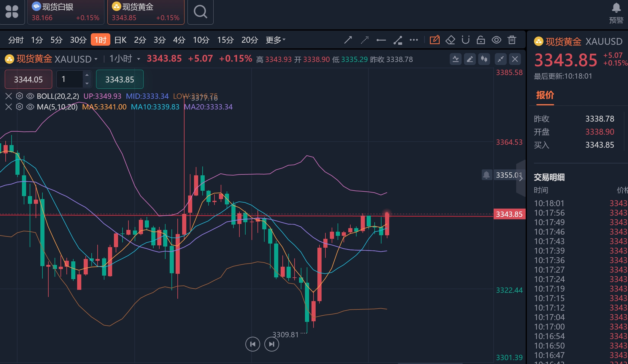Screen dimensions: 628x364
Task: Select the horizontal line drawing tool
Action: coord(381,40)
